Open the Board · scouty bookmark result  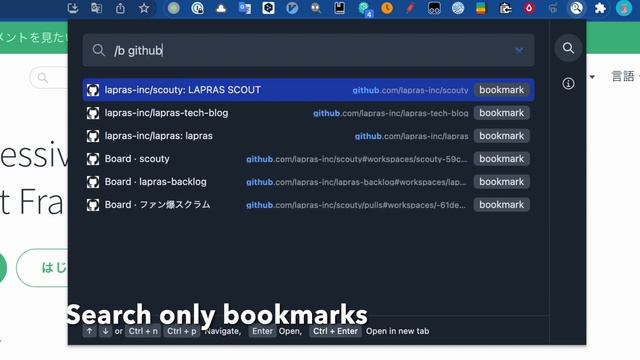[309, 159]
